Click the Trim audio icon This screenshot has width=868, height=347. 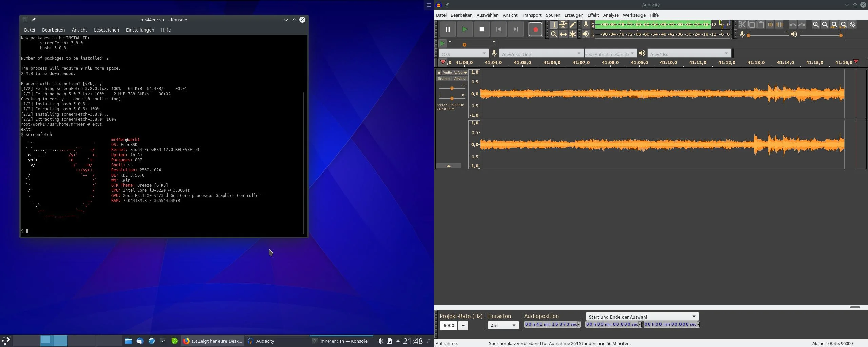pos(770,25)
